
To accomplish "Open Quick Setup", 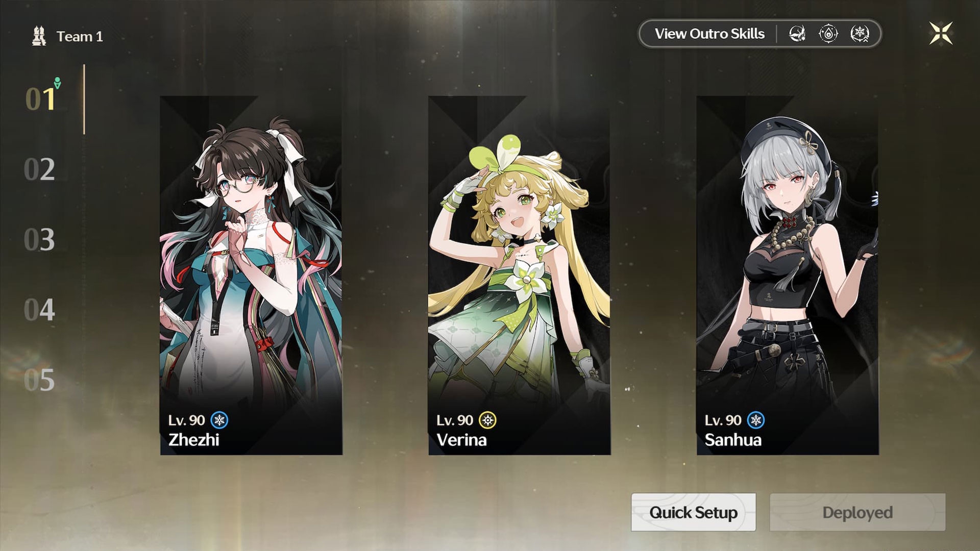I will click(x=693, y=512).
